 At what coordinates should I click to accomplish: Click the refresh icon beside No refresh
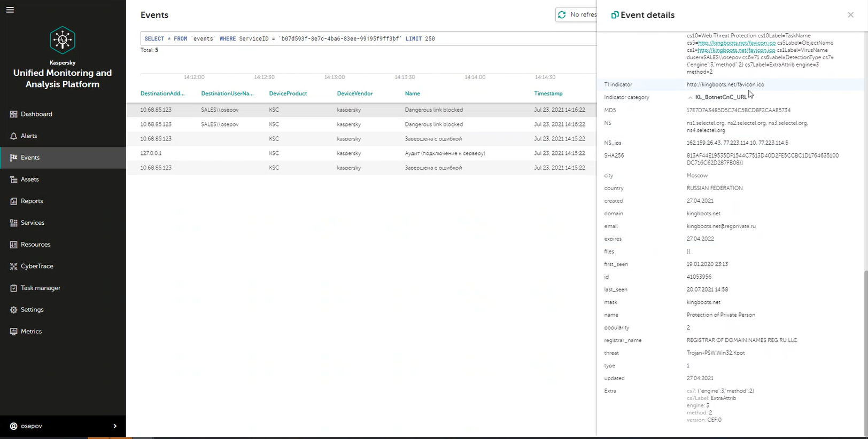tap(562, 15)
